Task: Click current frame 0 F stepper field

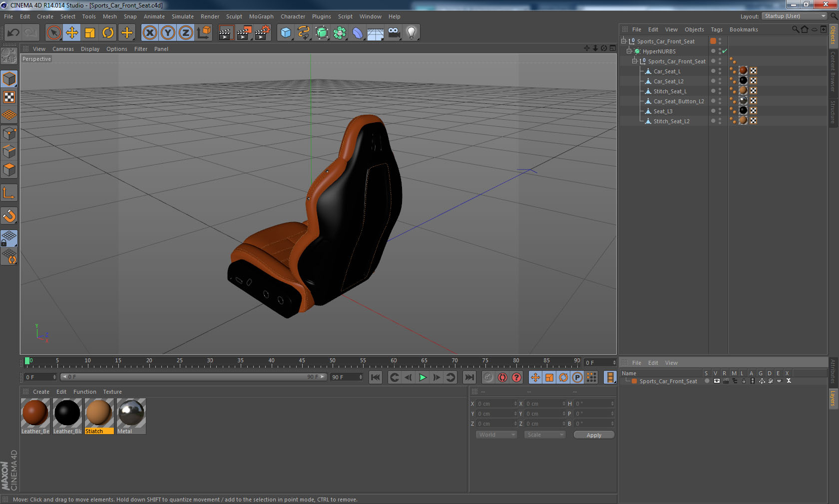Action: click(x=40, y=377)
